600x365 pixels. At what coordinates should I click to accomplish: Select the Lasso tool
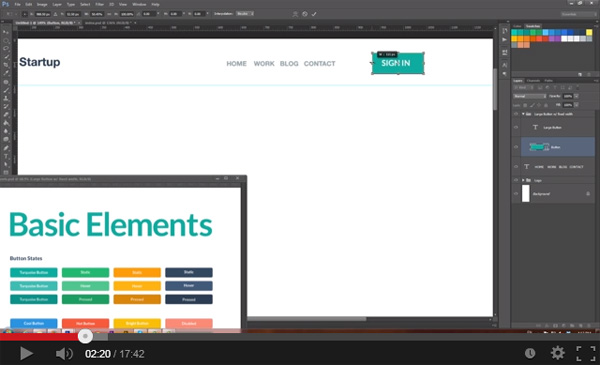pyautogui.click(x=6, y=49)
